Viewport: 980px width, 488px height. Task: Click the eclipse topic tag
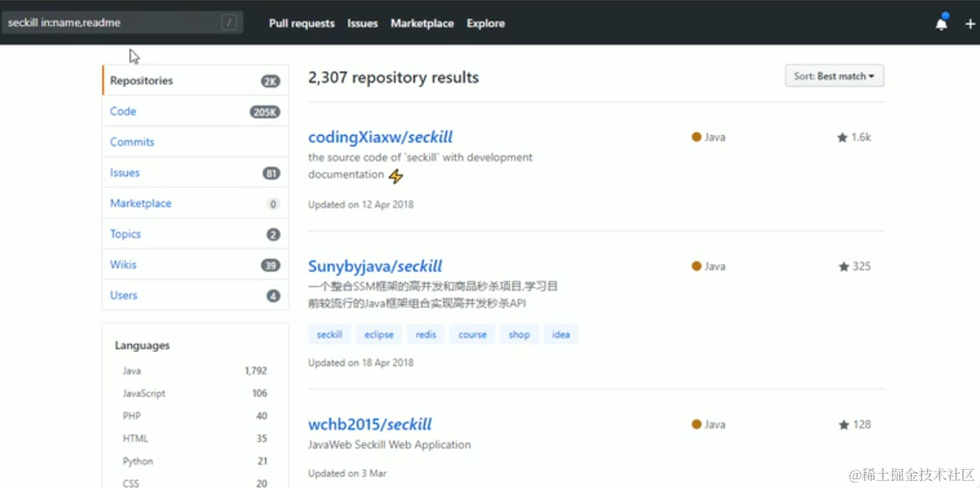coord(379,335)
